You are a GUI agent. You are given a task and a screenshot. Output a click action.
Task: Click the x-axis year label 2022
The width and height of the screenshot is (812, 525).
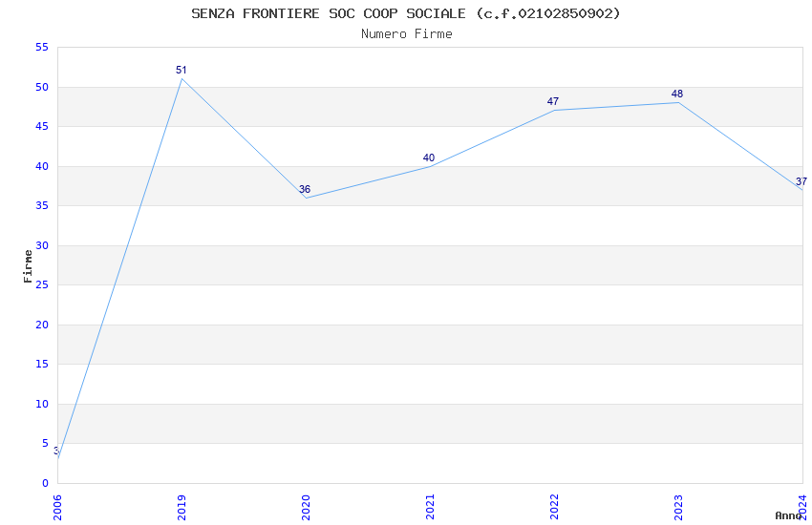[554, 508]
